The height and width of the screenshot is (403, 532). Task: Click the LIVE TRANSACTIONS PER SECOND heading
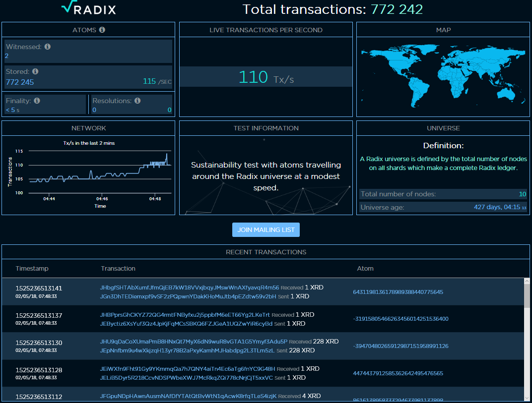[266, 30]
